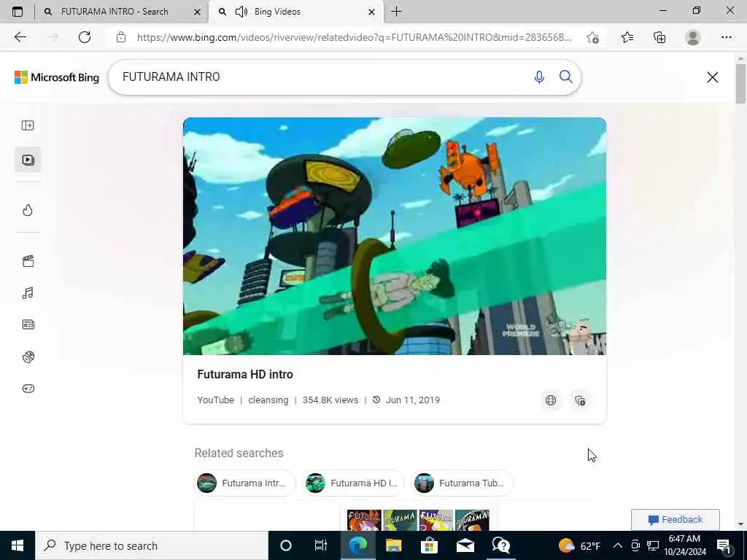747x560 pixels.
Task: Open the Favorites list
Action: 627,37
